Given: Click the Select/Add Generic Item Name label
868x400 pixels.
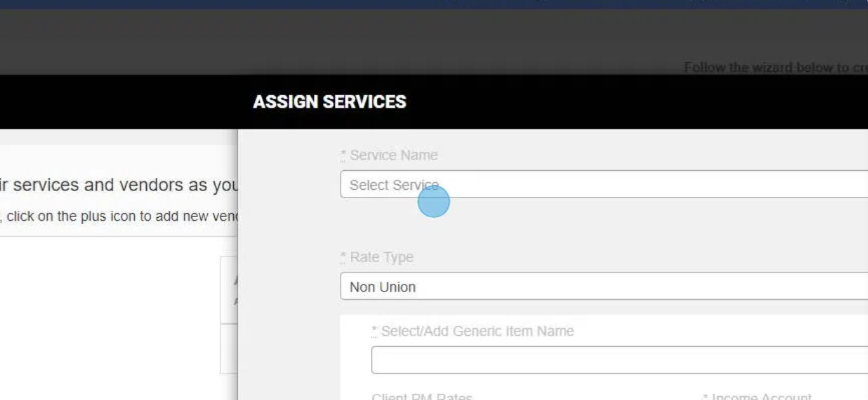Looking at the screenshot, I should [477, 331].
